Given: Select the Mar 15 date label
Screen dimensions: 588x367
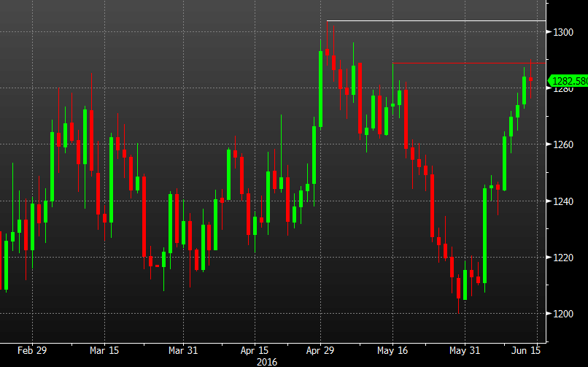Looking at the screenshot, I should (x=104, y=350).
